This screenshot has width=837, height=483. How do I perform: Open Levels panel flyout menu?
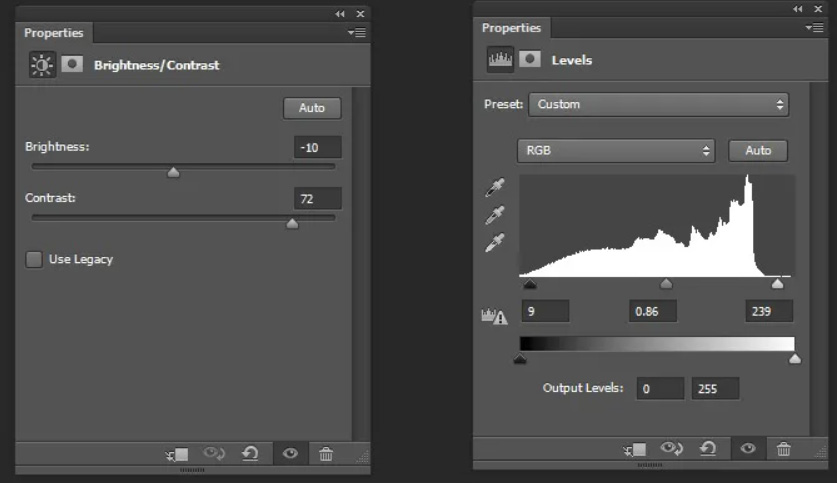[x=815, y=28]
